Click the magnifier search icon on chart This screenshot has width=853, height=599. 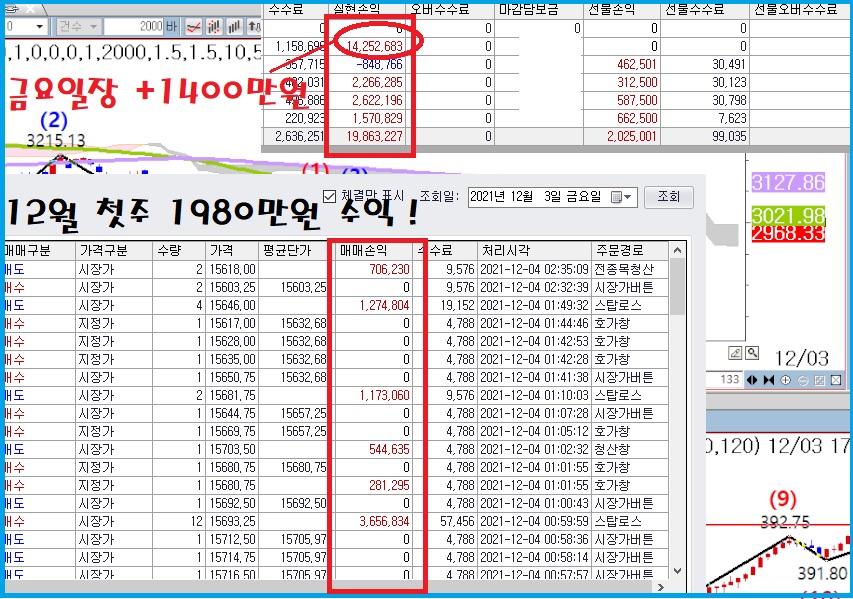point(752,353)
